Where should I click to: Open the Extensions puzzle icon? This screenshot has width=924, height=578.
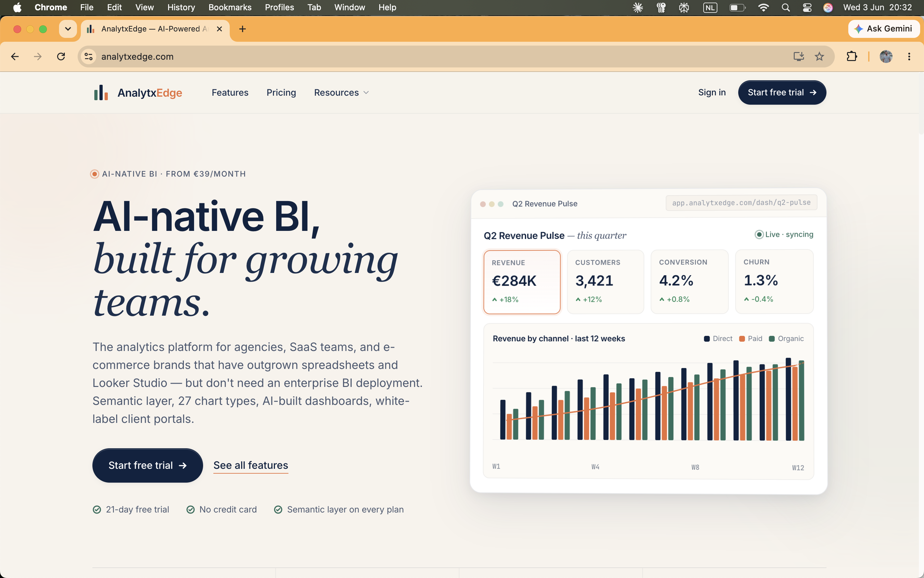pos(852,57)
